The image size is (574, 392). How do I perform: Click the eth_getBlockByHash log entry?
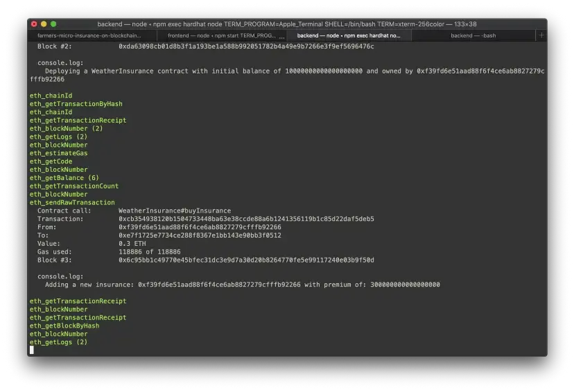click(64, 326)
